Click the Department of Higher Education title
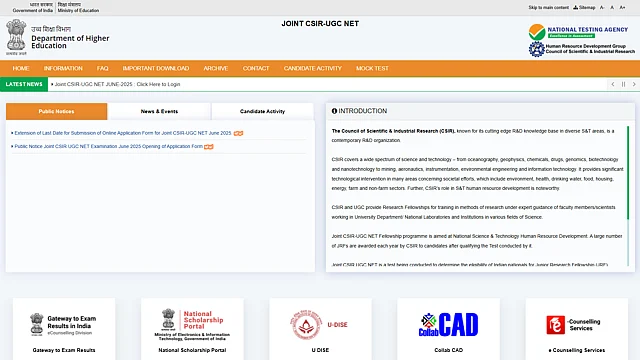Screen dimensions: 640x360 (x=70, y=42)
